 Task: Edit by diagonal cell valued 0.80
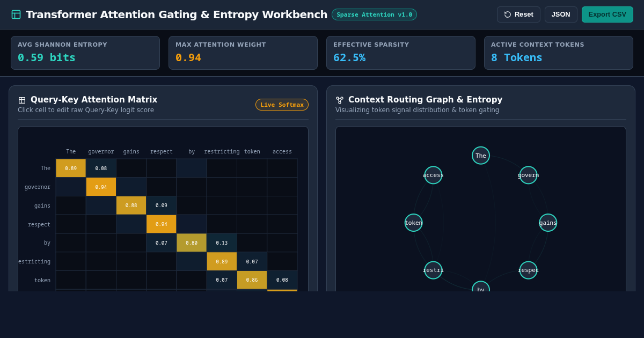192,243
